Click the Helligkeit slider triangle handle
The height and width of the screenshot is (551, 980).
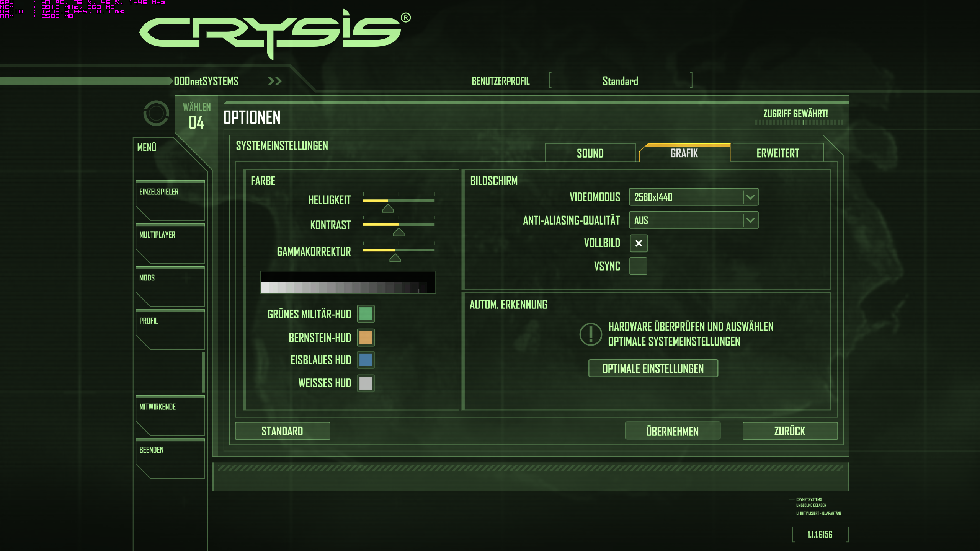click(x=388, y=208)
